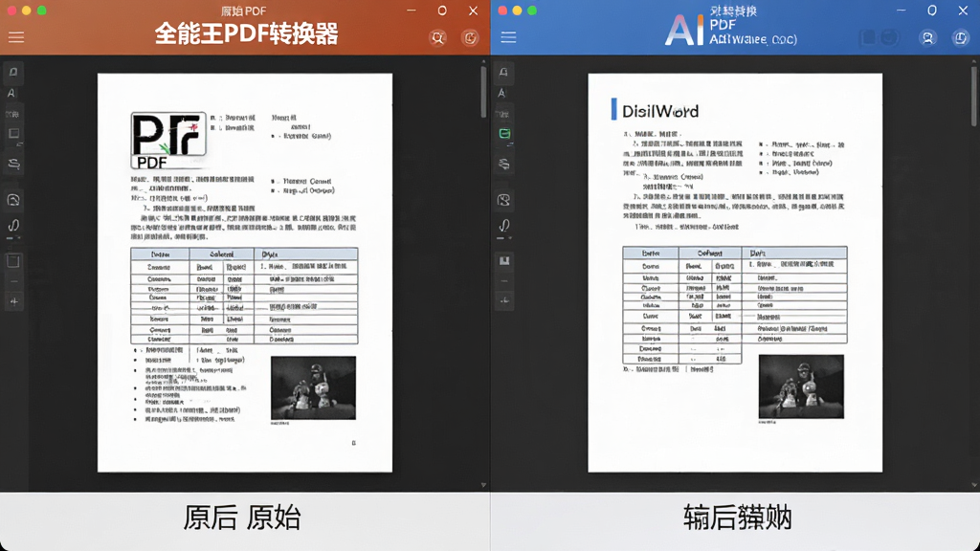Click plus zoom-in icon in right window sidebar

[503, 301]
